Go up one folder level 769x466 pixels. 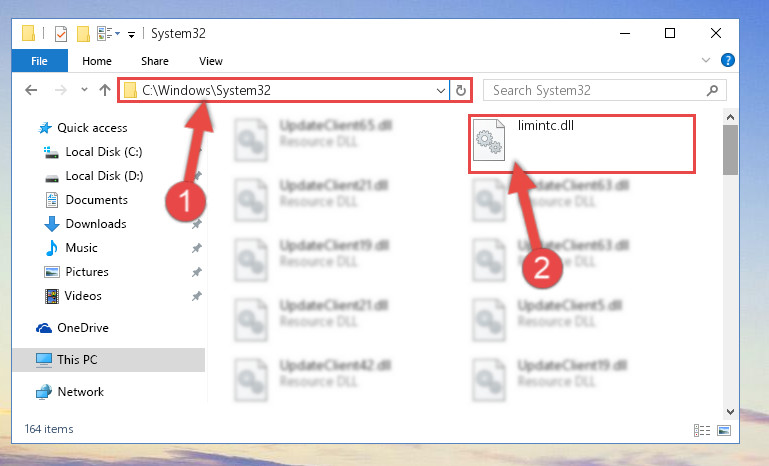(104, 90)
